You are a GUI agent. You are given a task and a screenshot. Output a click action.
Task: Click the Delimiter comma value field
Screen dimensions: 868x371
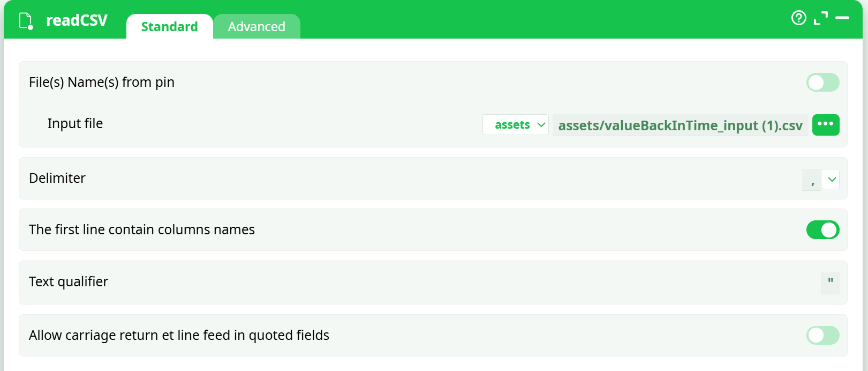click(812, 180)
